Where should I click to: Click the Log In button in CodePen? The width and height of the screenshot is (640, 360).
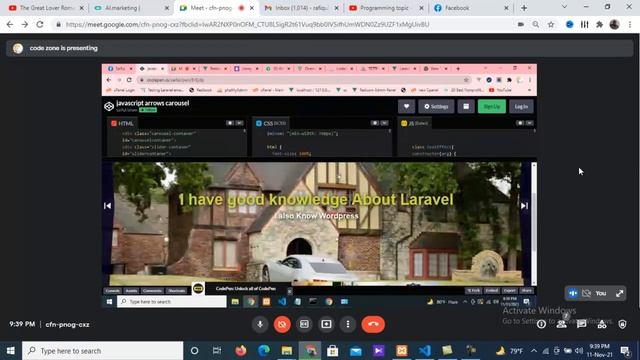click(521, 107)
